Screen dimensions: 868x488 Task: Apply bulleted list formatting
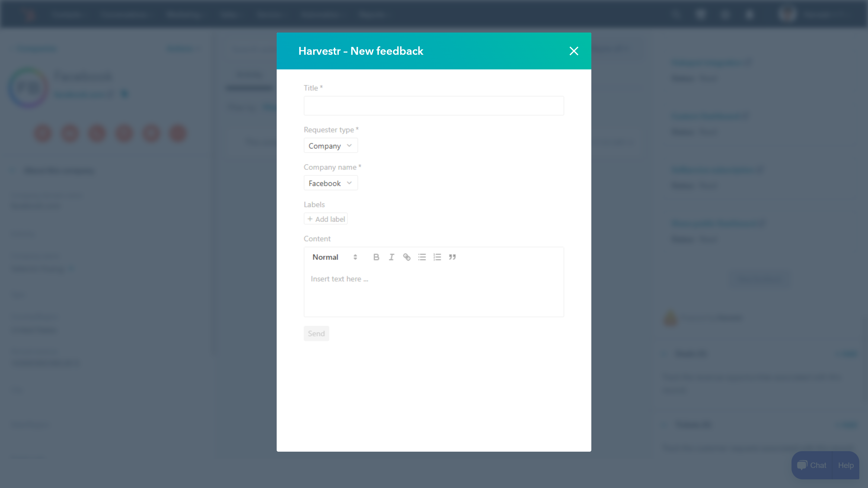pos(422,257)
